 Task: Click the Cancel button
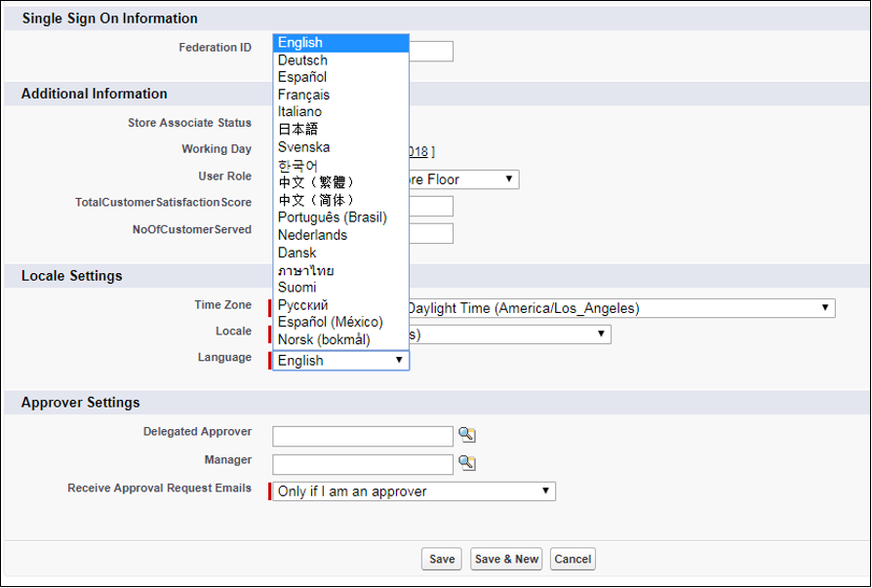[572, 559]
